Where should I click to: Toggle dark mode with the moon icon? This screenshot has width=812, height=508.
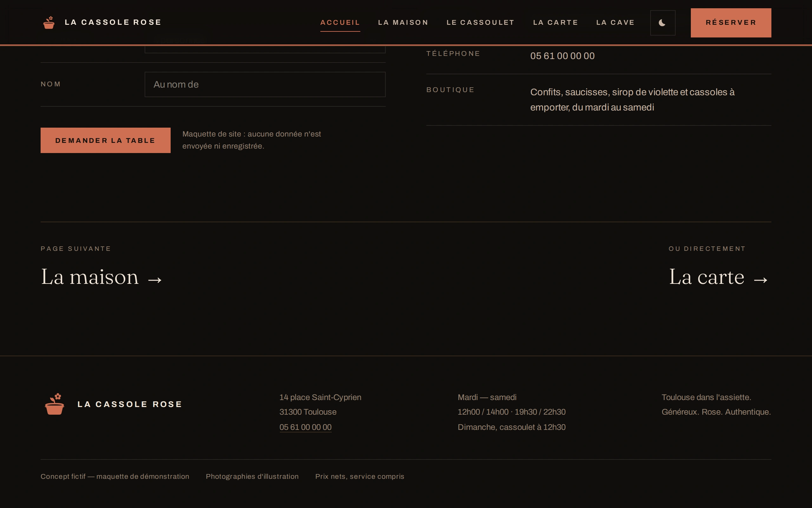(663, 23)
